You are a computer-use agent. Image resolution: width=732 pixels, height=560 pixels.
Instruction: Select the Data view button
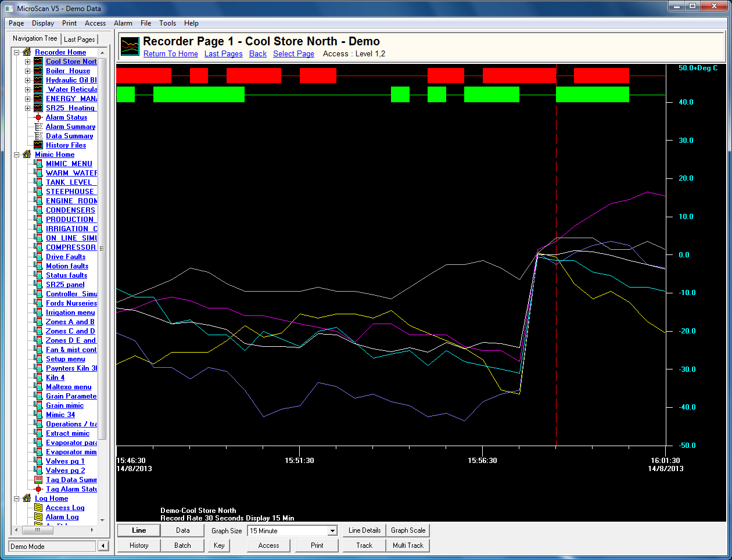click(183, 530)
